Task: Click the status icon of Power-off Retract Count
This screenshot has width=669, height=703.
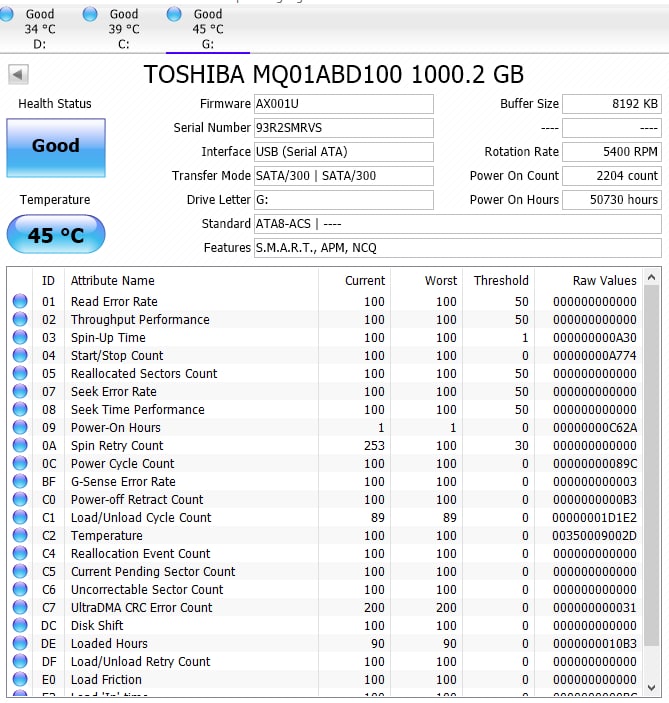Action: 20,499
